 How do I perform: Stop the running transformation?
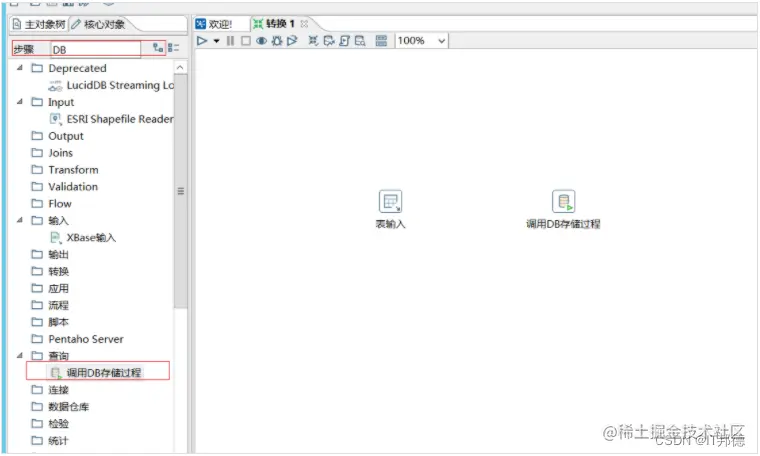point(246,41)
